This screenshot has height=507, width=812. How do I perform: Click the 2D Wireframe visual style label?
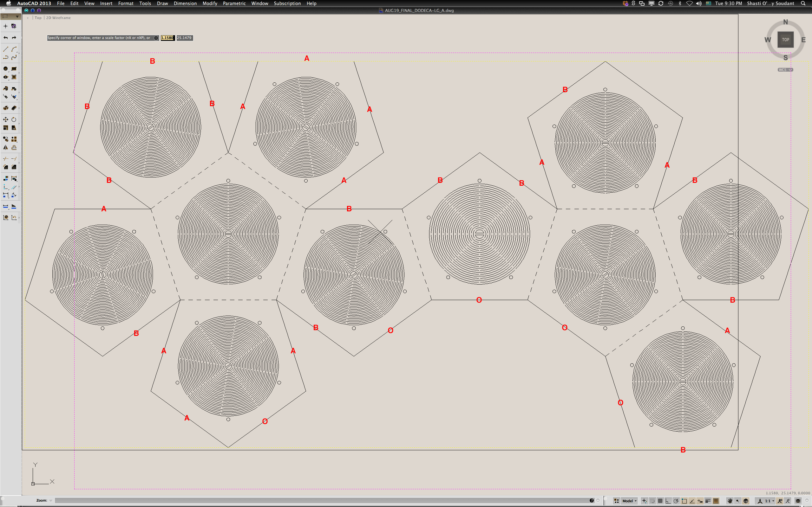(58, 18)
